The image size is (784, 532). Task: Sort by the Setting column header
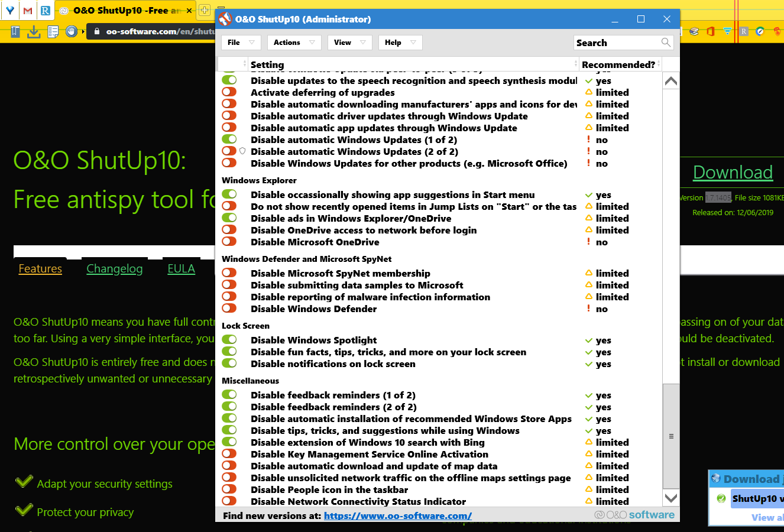coord(413,64)
